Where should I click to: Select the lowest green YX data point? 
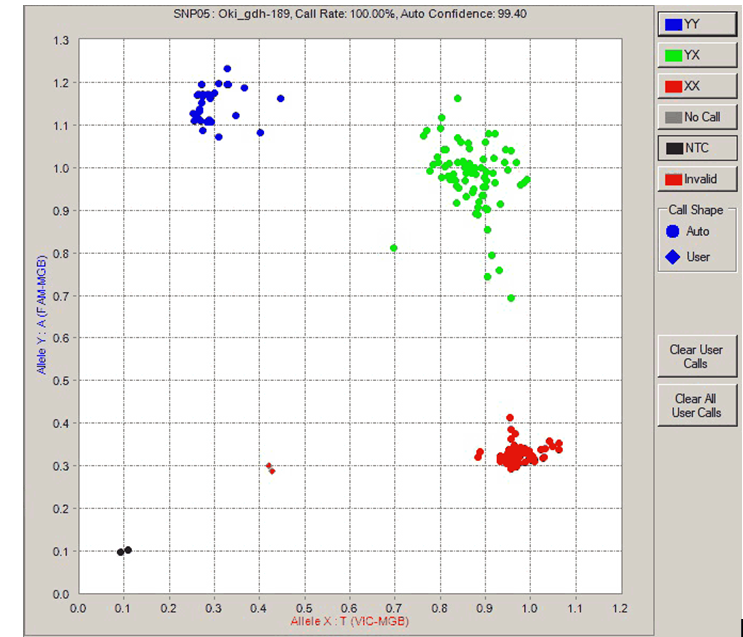pos(511,298)
